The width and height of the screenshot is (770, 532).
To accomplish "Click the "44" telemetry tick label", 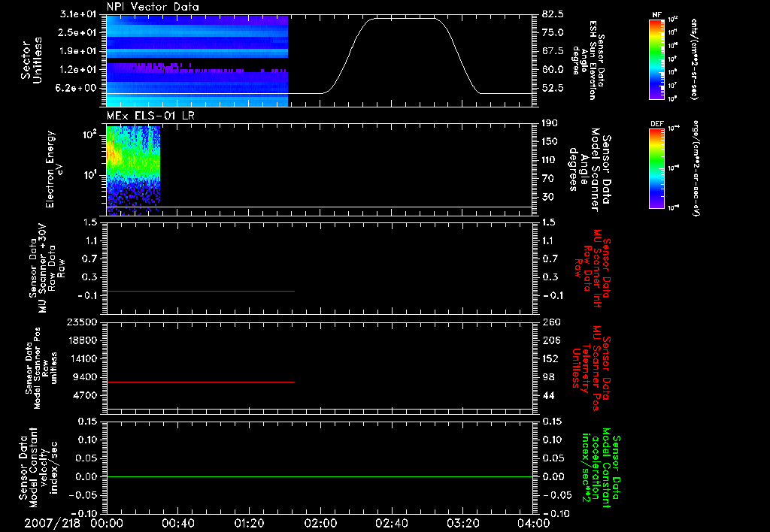I will (548, 395).
